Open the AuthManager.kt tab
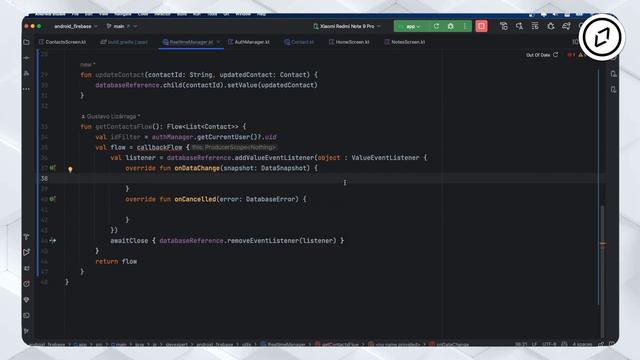The width and height of the screenshot is (640, 360). tap(249, 42)
